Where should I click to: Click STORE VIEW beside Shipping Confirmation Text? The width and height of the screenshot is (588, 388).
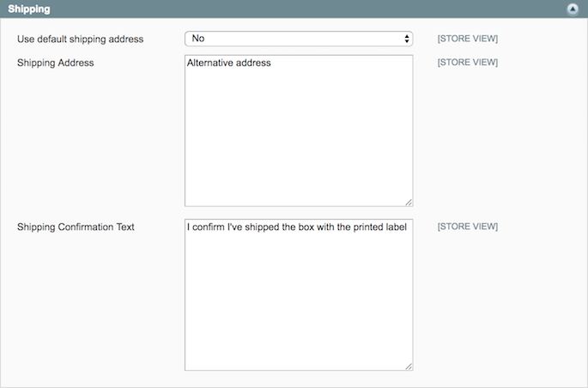tap(468, 227)
